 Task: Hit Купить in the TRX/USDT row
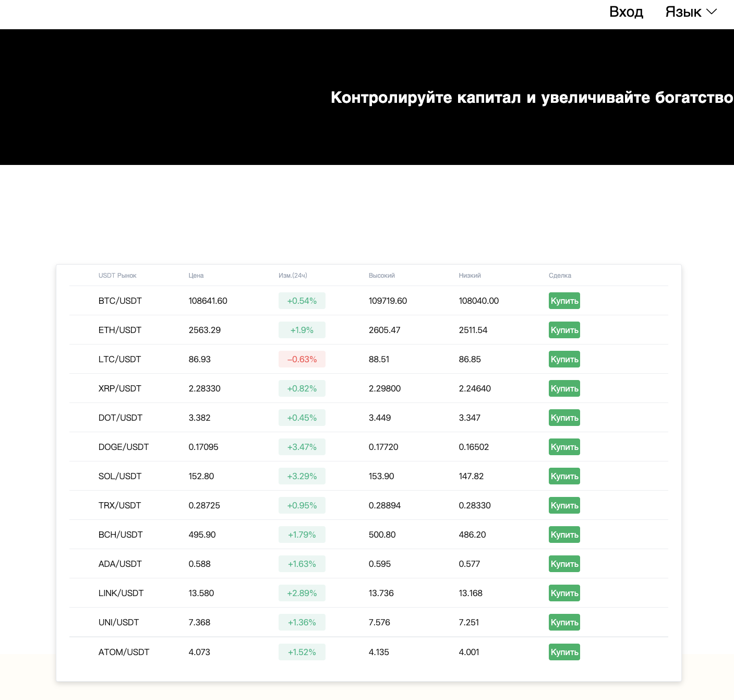click(564, 505)
